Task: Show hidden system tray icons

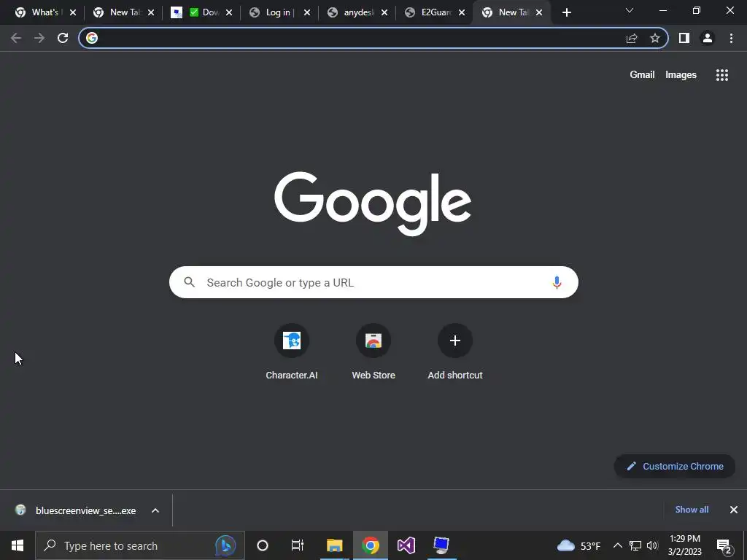Action: pos(617,545)
